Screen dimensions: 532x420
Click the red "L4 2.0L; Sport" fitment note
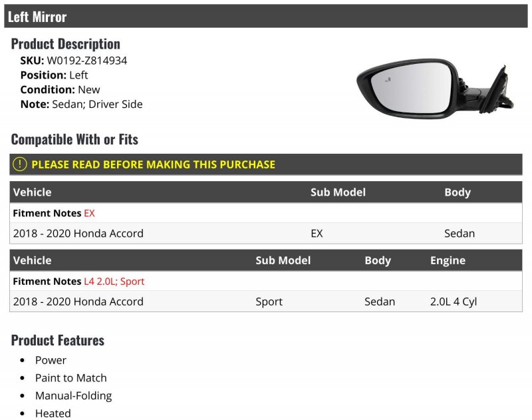[114, 282]
